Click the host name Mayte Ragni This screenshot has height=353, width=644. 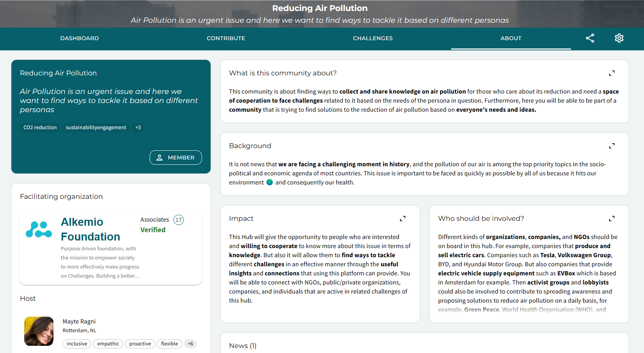pyautogui.click(x=79, y=321)
